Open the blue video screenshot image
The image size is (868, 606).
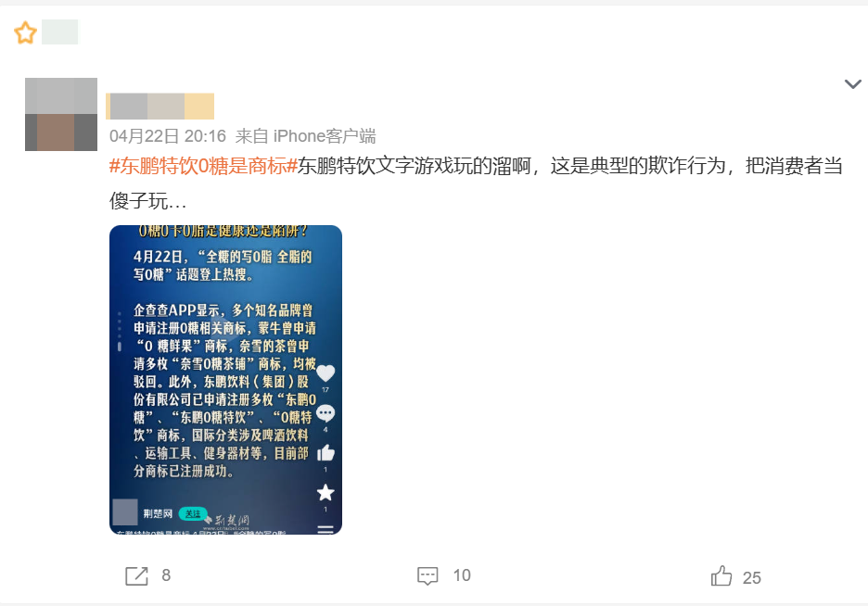point(225,380)
